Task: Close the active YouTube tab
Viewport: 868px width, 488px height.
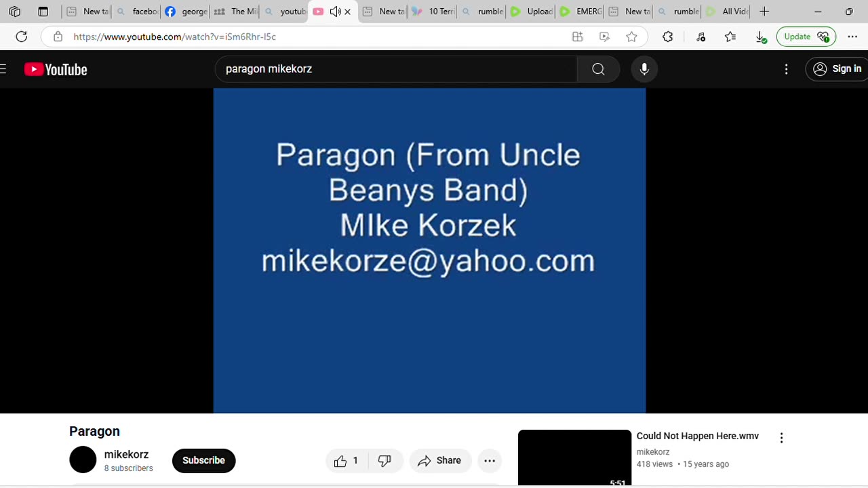Action: 348,12
